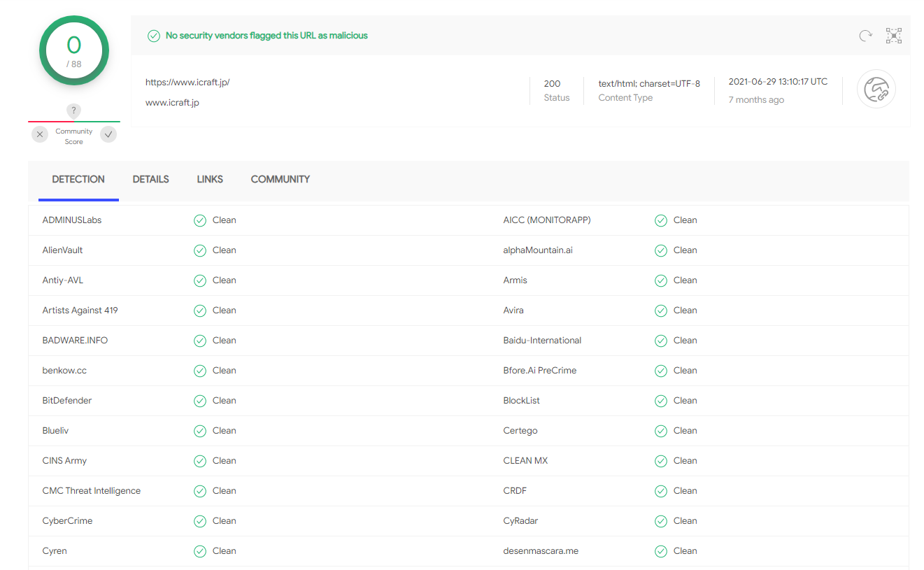Image resolution: width=924 pixels, height=570 pixels.
Task: Click the ADMINUSLabs vendor name
Action: tap(72, 220)
